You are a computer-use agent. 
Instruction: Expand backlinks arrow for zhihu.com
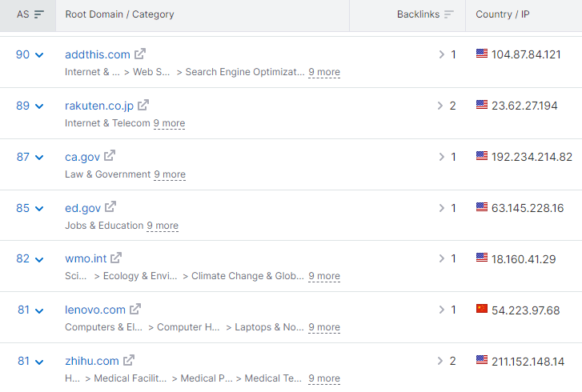click(440, 361)
